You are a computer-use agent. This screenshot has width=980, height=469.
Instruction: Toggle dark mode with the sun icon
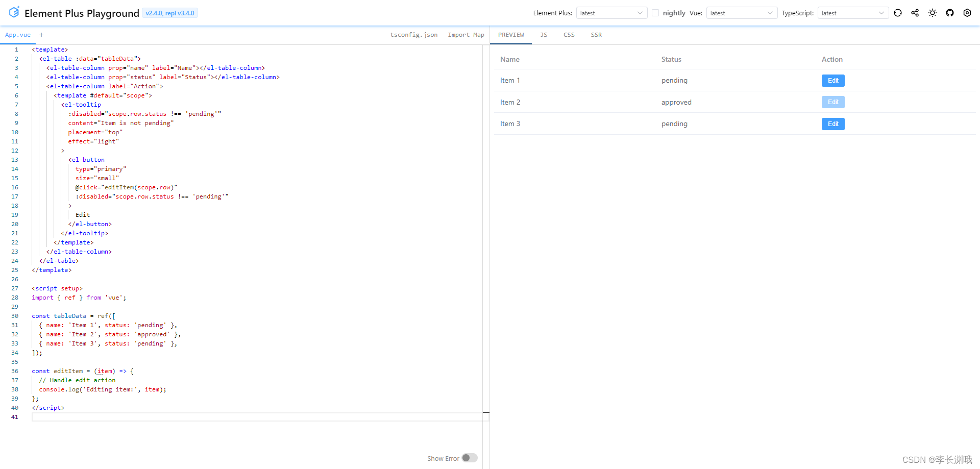(933, 13)
